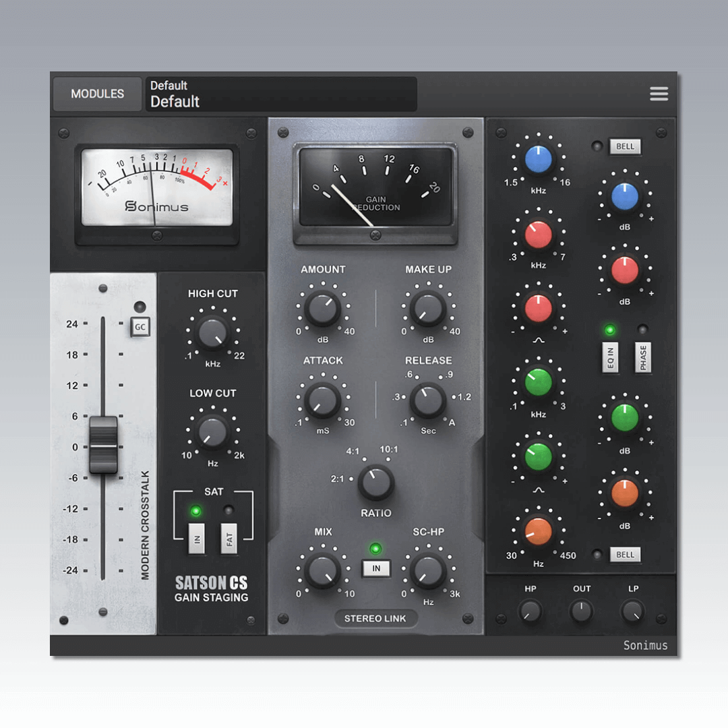
Task: Click the RATIO knob
Action: tap(376, 483)
